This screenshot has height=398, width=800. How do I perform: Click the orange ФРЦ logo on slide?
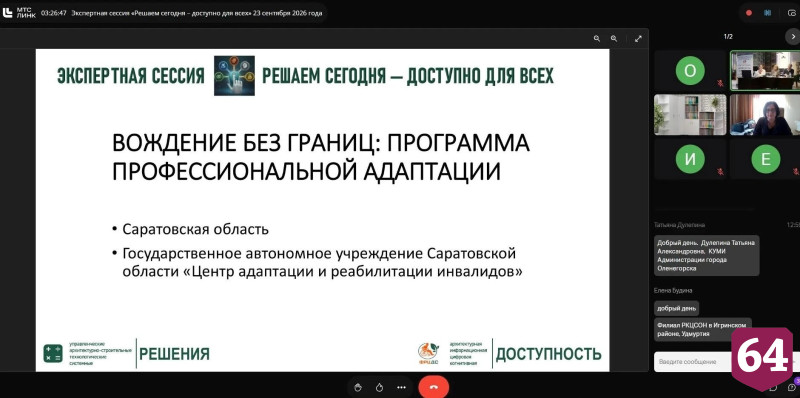coord(428,353)
